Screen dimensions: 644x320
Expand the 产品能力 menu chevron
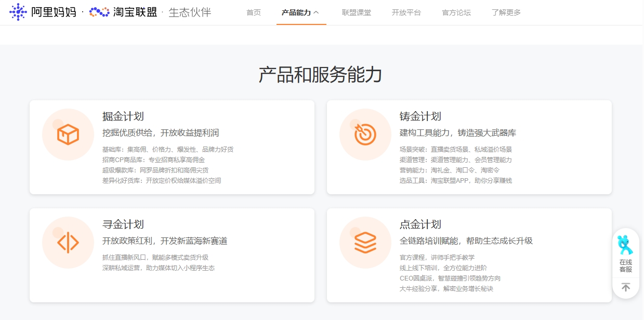coord(316,12)
